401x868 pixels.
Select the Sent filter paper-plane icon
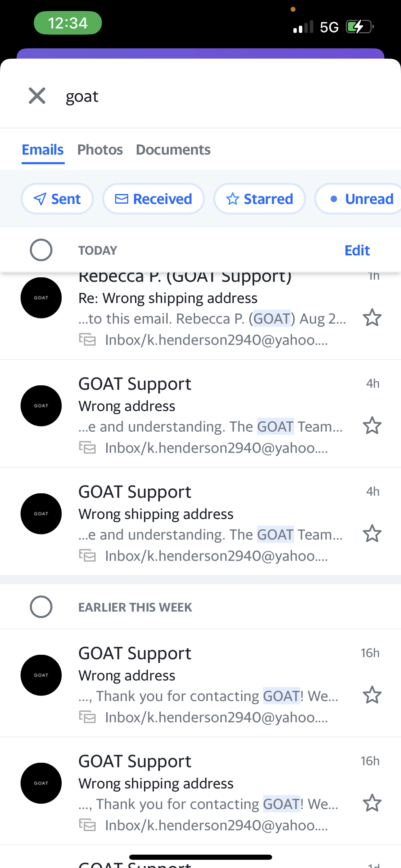coord(40,198)
